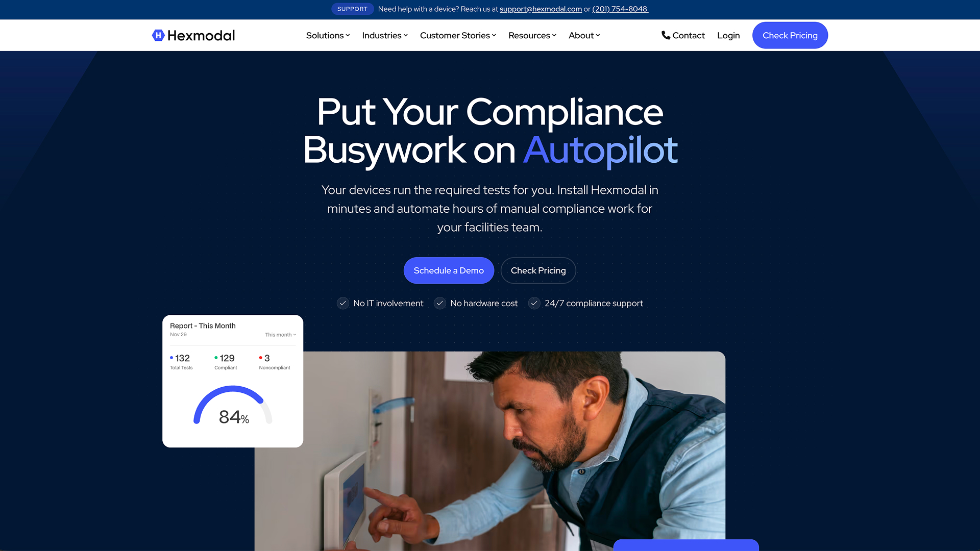Screen dimensions: 980x551
Task: Click the 24/7 compliance support text
Action: click(x=594, y=303)
